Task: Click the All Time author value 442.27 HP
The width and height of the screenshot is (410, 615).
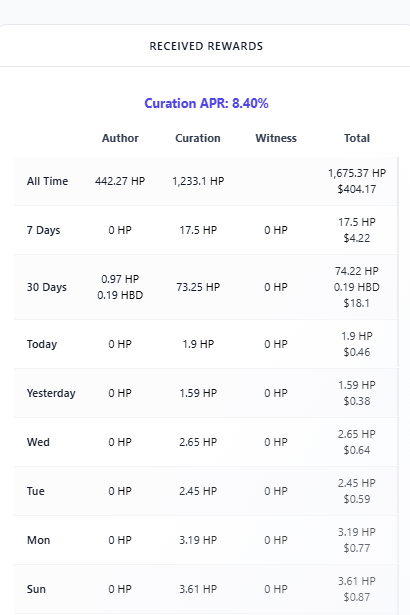Action: [x=120, y=181]
